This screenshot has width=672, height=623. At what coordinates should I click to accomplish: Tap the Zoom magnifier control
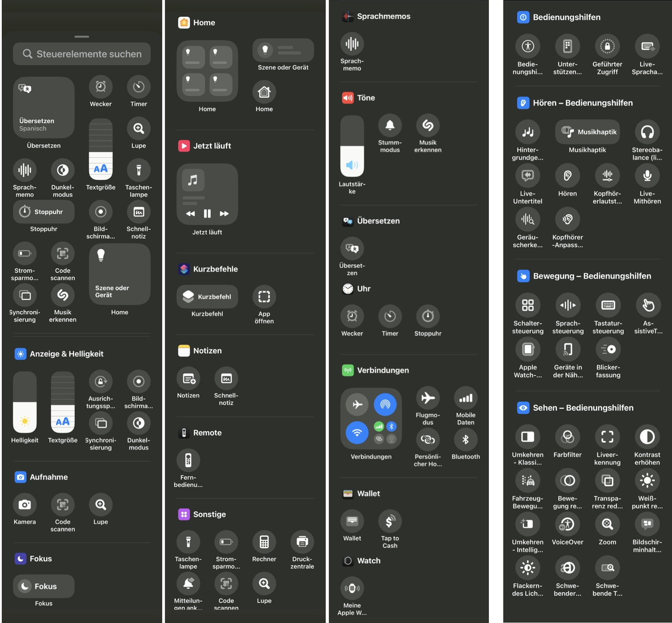tap(607, 524)
